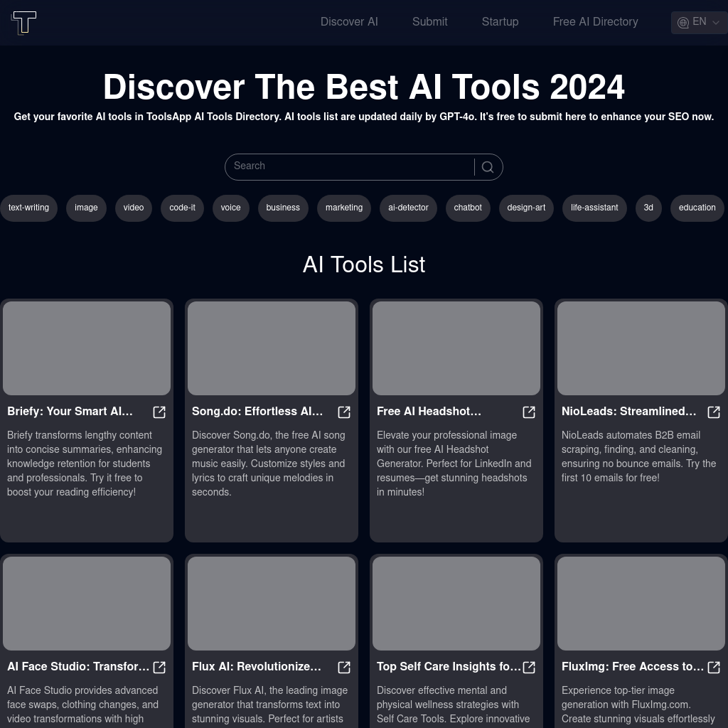Expand the EN language dropdown
The width and height of the screenshot is (728, 728).
pos(715,23)
